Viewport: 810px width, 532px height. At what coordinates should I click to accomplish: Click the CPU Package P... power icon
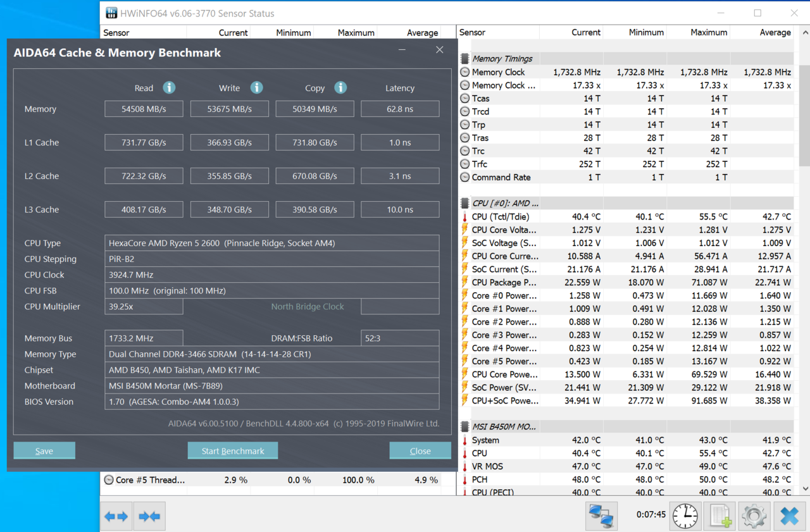[x=465, y=283]
